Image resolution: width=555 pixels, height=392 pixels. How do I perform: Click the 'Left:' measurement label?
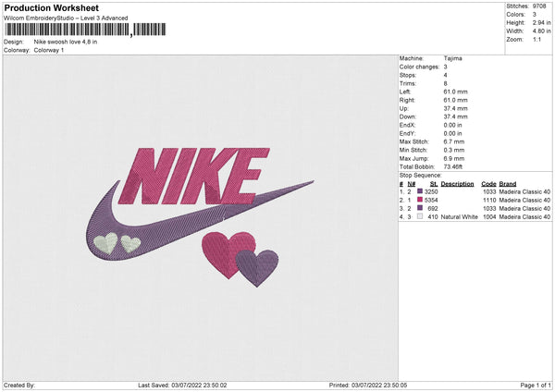(405, 92)
